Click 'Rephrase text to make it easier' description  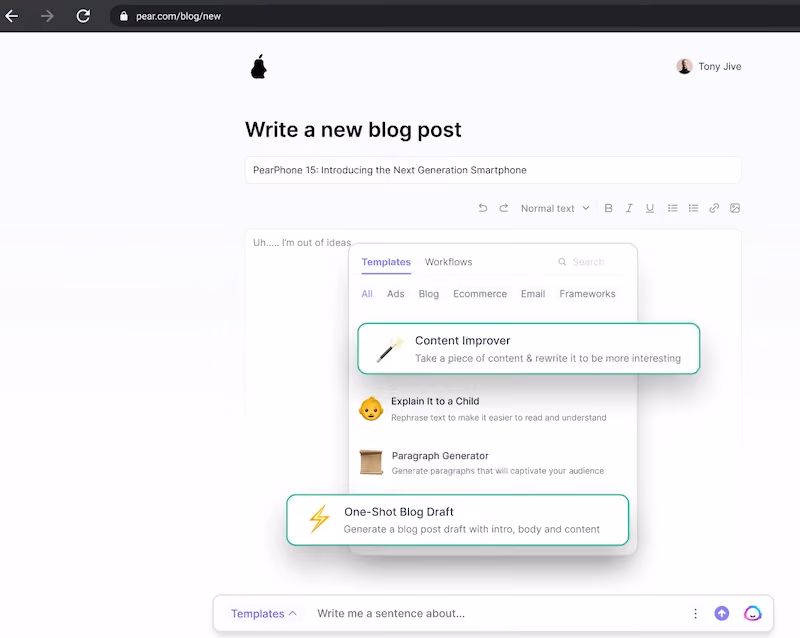click(x=498, y=418)
